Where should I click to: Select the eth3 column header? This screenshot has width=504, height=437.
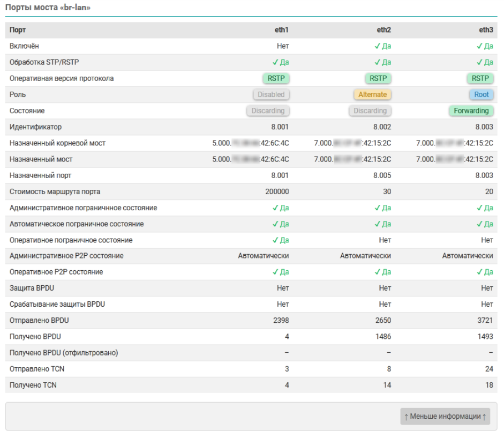pyautogui.click(x=486, y=30)
